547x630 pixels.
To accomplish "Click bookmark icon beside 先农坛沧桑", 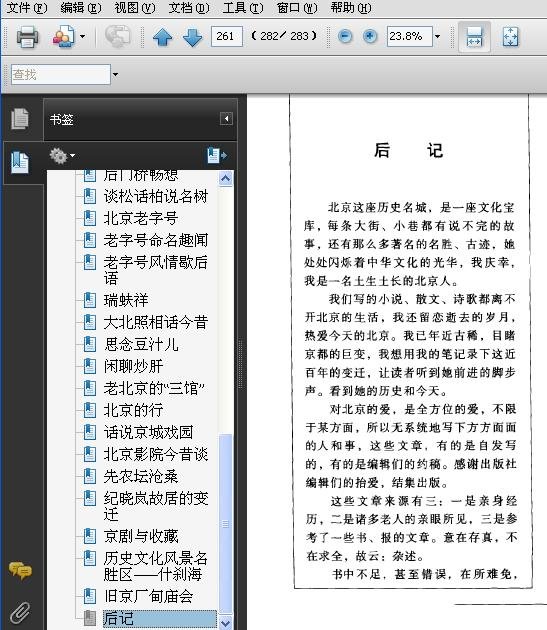I will pyautogui.click(x=90, y=476).
